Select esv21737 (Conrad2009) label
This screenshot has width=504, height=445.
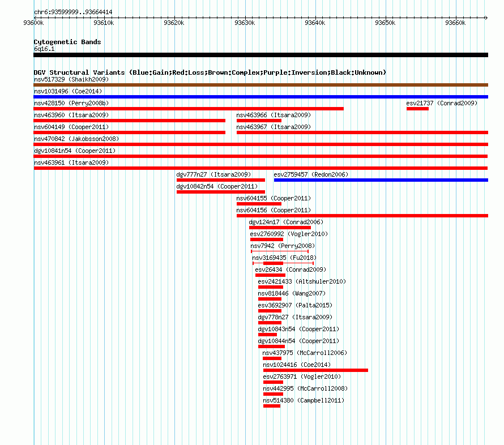tap(442, 103)
